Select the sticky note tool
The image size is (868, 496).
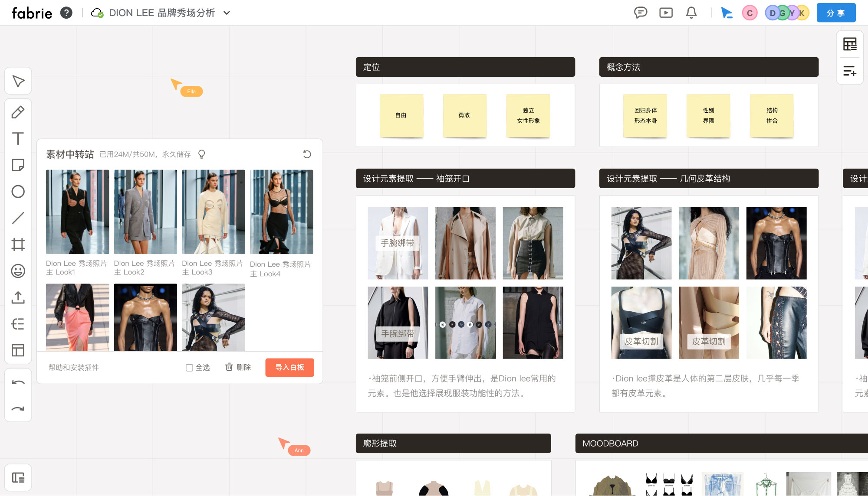(18, 165)
